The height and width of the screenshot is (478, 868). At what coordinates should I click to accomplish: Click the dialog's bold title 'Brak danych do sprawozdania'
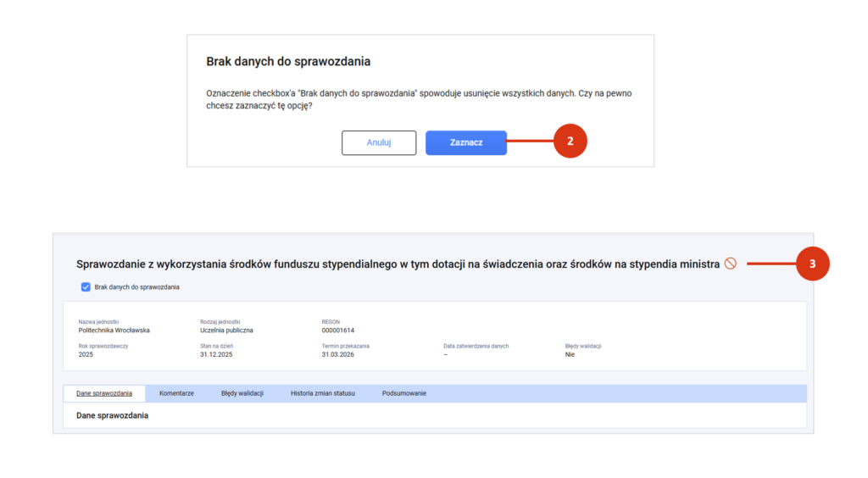[x=288, y=62]
